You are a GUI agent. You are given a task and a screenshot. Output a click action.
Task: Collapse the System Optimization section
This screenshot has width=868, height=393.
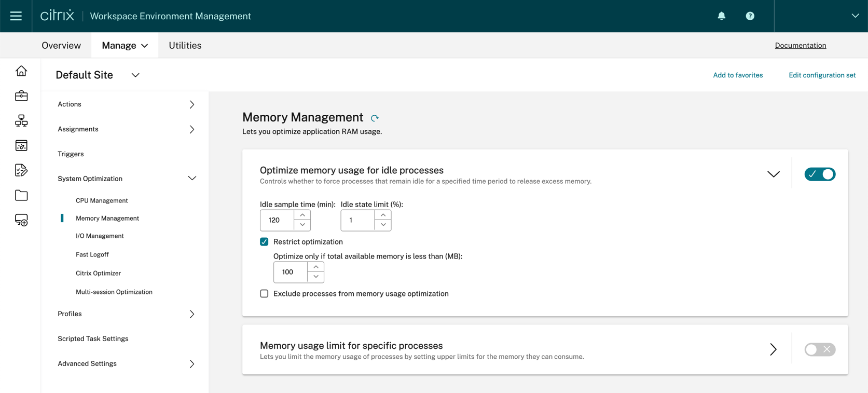pyautogui.click(x=192, y=179)
